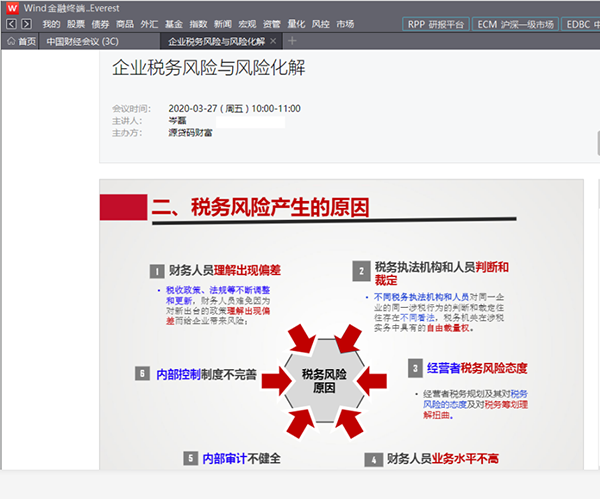Open the 宏观 menu

click(247, 23)
